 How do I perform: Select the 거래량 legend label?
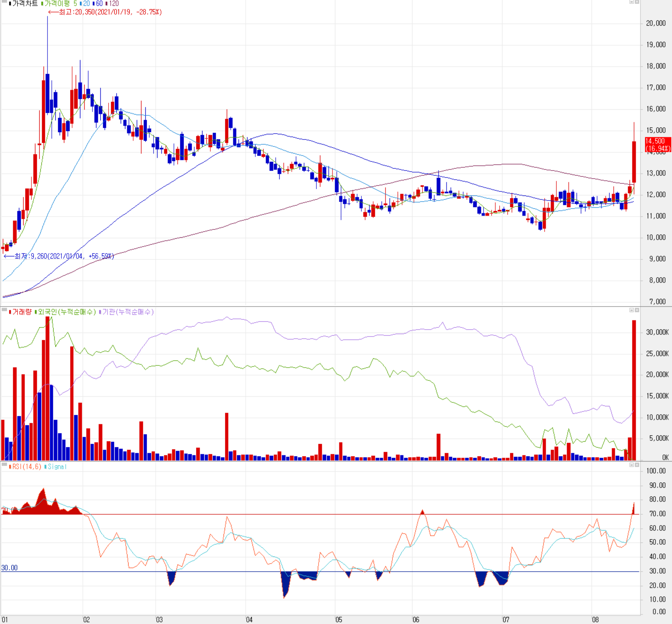(22, 312)
